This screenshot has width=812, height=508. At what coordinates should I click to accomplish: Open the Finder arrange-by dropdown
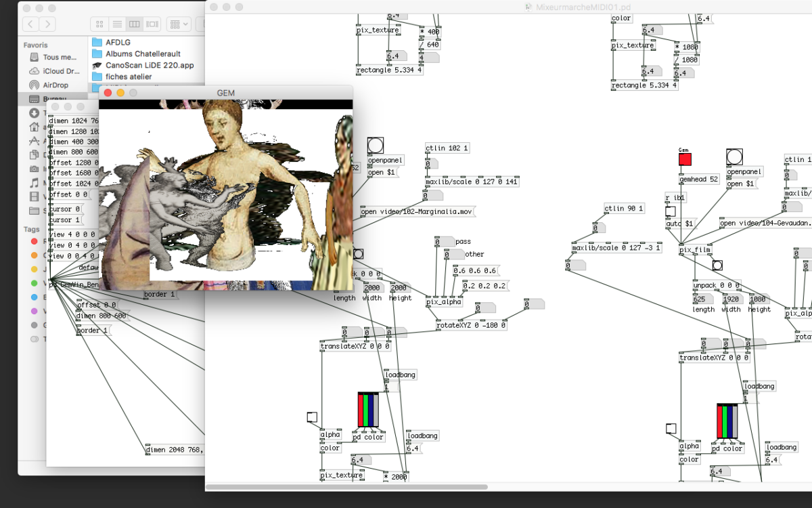179,24
